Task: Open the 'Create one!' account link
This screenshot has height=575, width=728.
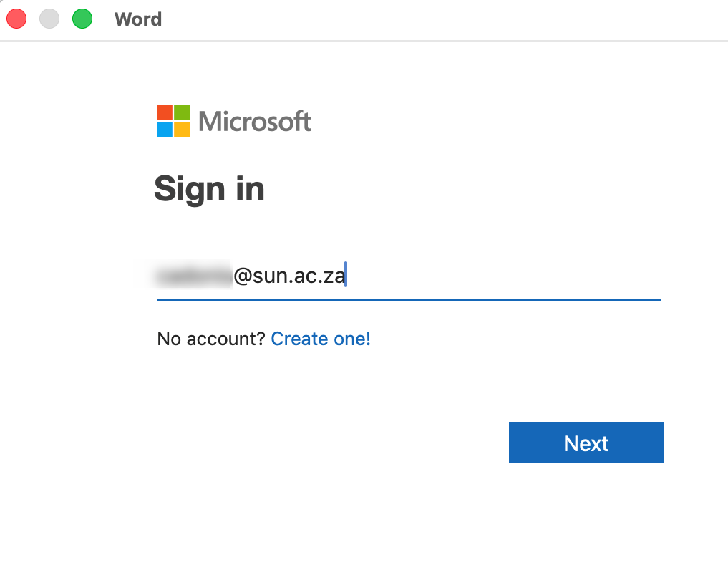Action: (x=321, y=339)
